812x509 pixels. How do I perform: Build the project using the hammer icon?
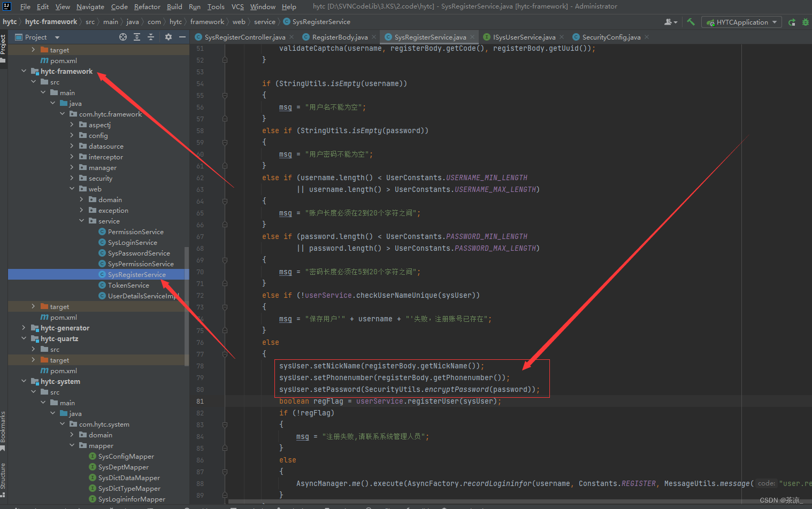692,21
